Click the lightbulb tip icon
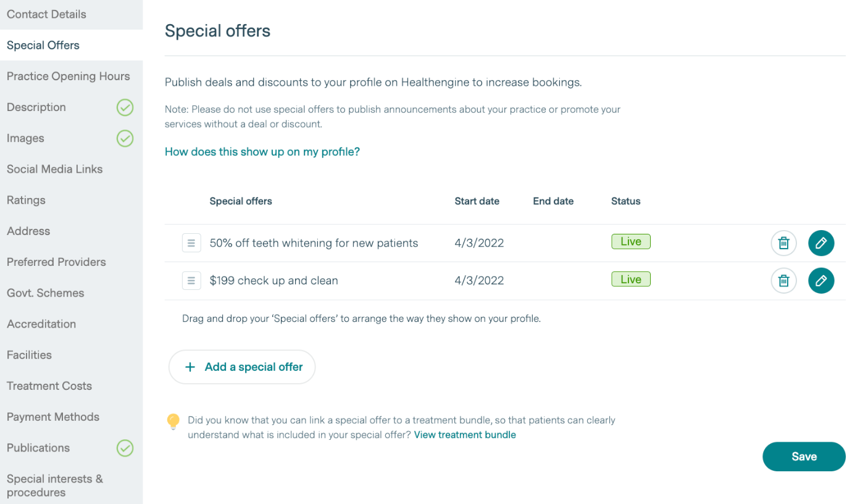This screenshot has height=504, width=847. point(173,421)
